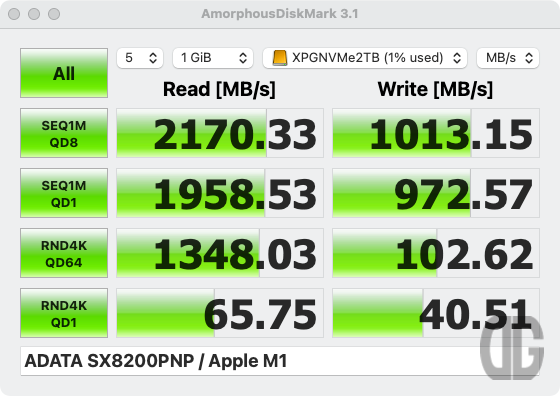Image resolution: width=560 pixels, height=396 pixels.
Task: Select the SEQ1M QD1 read result 1958.53
Action: (220, 193)
